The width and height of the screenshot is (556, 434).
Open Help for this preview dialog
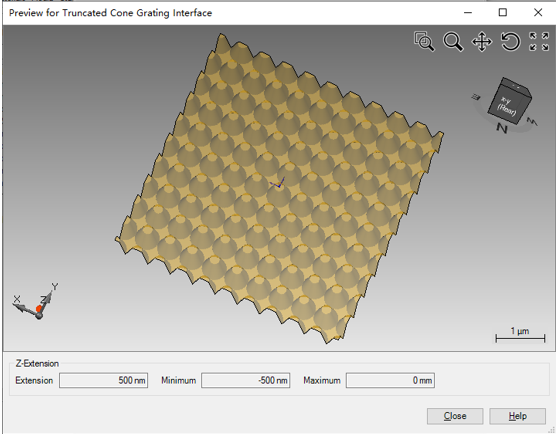[517, 416]
